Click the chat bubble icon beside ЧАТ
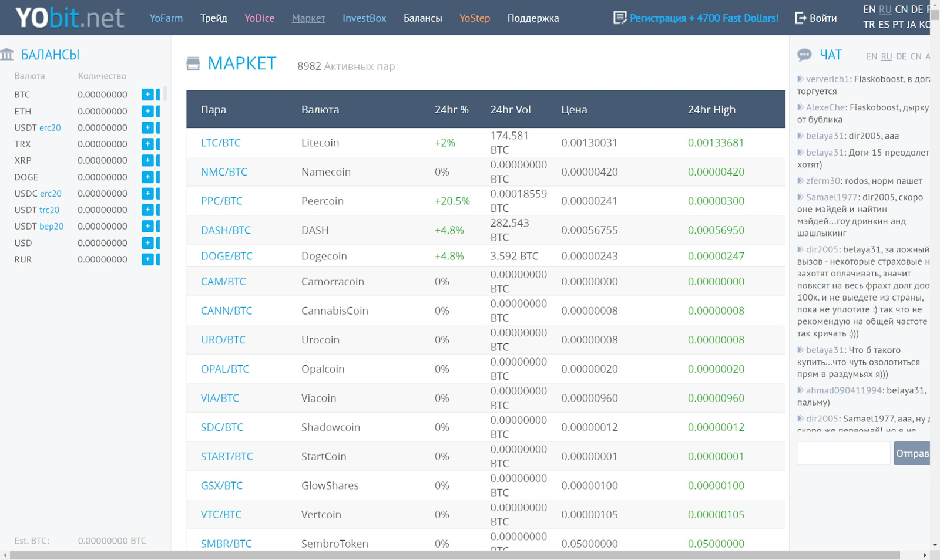Screen dimensions: 940x560 804,55
